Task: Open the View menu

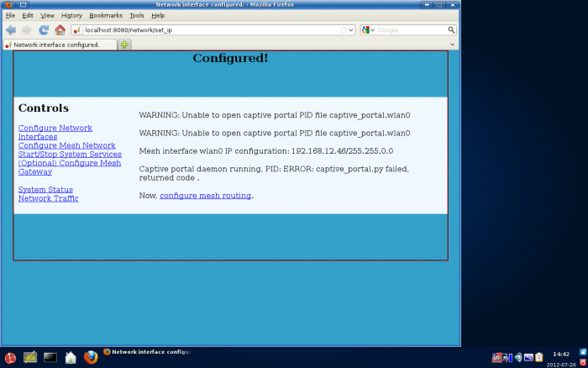Action: pyautogui.click(x=47, y=15)
